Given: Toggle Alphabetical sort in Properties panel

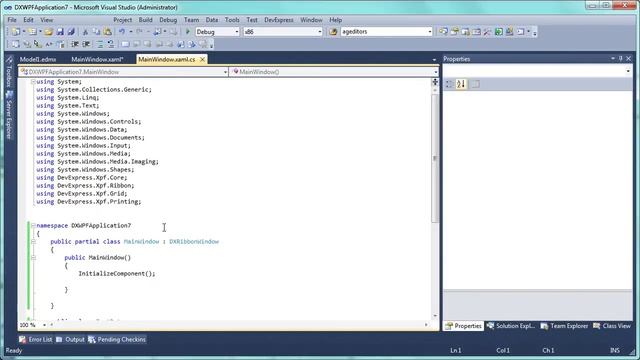Looking at the screenshot, I should tap(461, 84).
